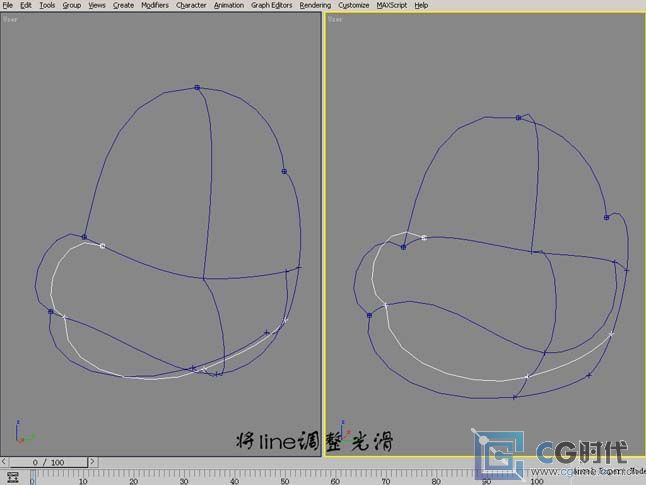646x485 pixels.
Task: Open the Group menu
Action: pos(72,5)
